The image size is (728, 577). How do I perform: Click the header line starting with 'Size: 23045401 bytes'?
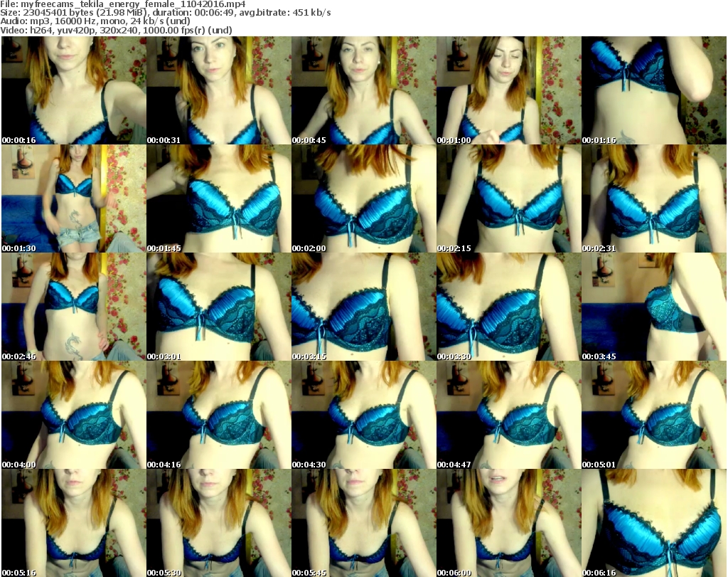click(x=166, y=13)
